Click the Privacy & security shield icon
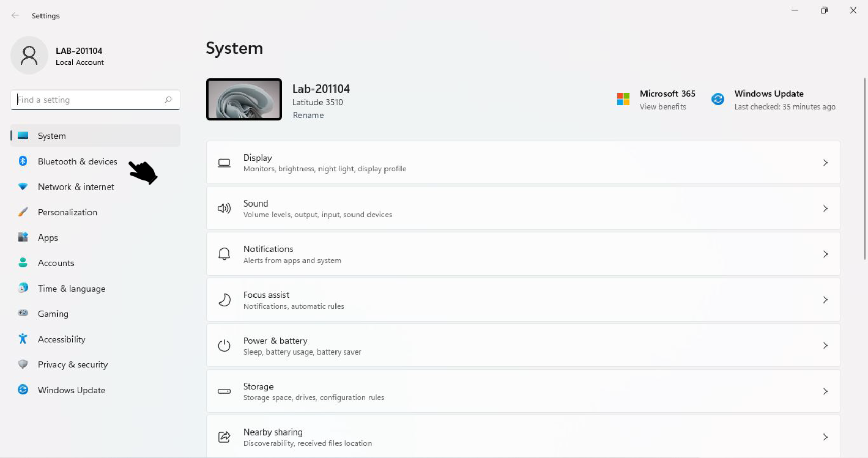 coord(23,364)
